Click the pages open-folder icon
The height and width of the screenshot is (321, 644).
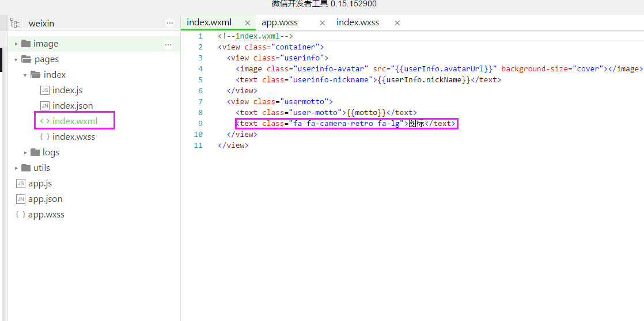pos(26,59)
